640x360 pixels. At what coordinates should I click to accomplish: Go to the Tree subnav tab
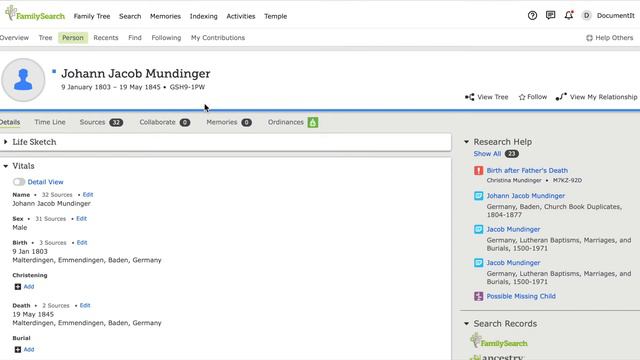[x=45, y=38]
